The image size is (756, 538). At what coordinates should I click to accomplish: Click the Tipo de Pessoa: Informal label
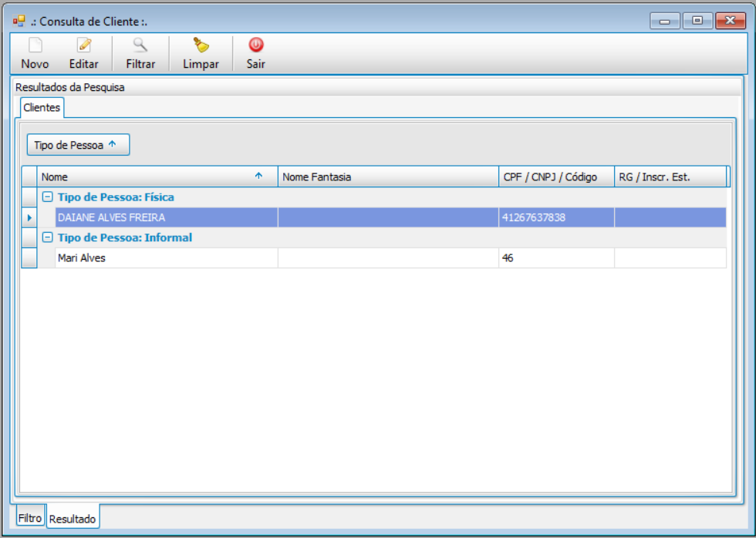[x=125, y=237]
